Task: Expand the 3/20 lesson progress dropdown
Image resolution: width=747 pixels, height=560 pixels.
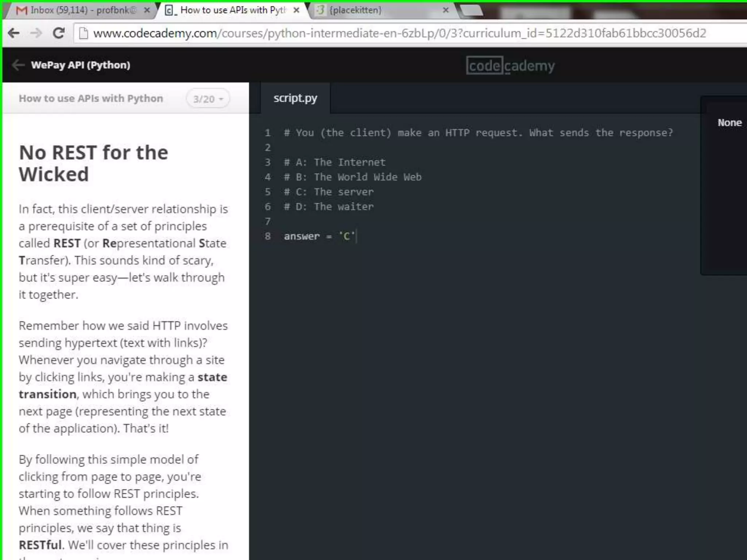Action: click(x=208, y=99)
